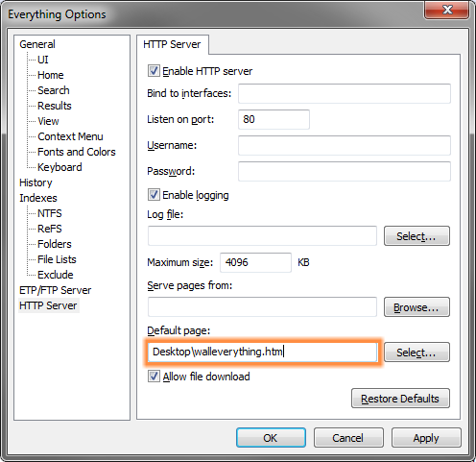The image size is (476, 462).
Task: Uncheck Allow file download
Action: pyautogui.click(x=154, y=377)
